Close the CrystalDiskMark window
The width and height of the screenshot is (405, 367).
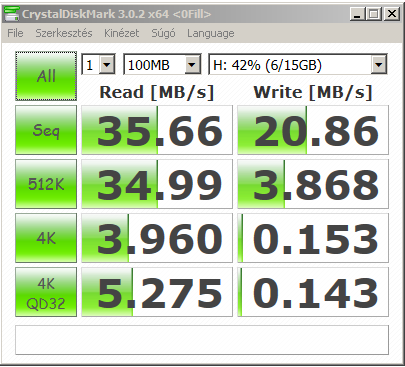point(392,14)
